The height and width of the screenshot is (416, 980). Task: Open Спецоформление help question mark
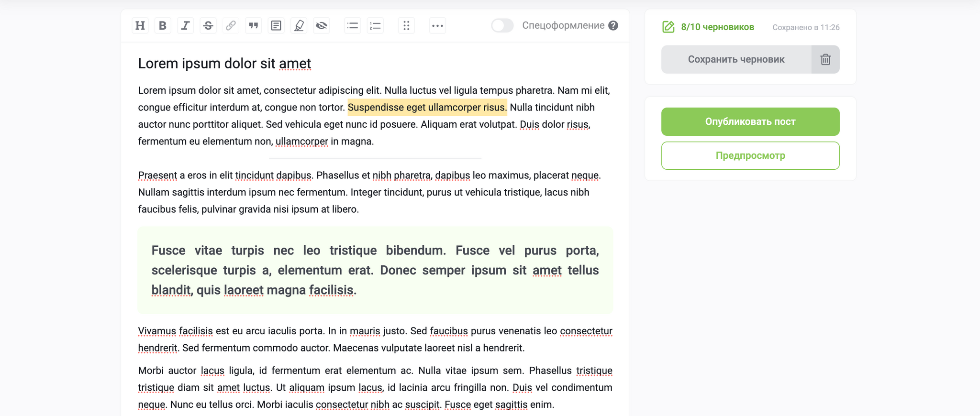[x=613, y=26]
